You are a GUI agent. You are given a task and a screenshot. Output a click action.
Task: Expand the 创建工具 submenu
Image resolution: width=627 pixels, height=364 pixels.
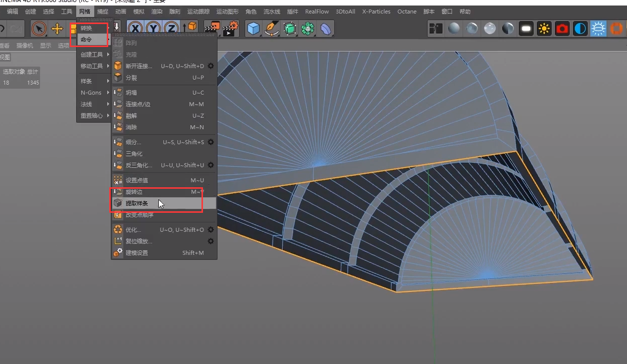(93, 55)
